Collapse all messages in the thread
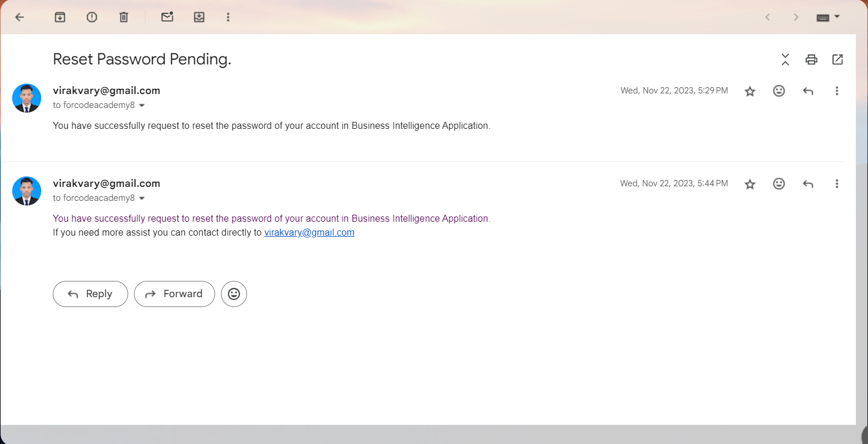This screenshot has width=868, height=444. point(785,59)
